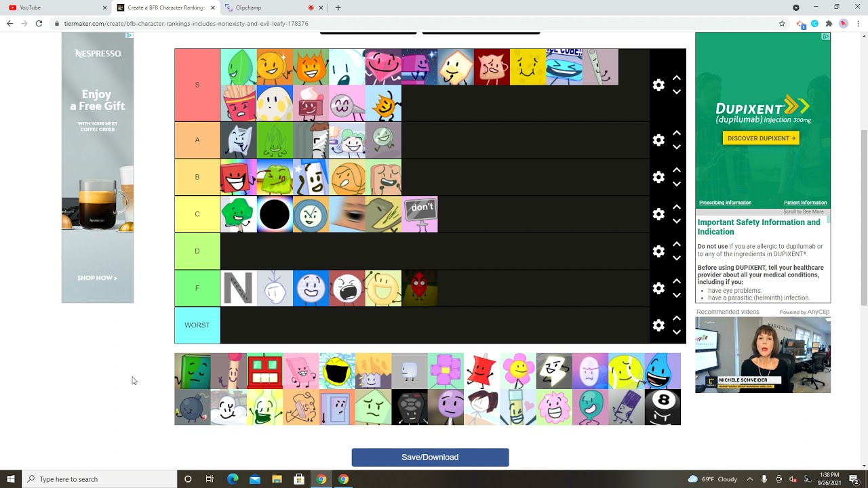Move WORST tier row up with the arrow
868x488 pixels.
pyautogui.click(x=676, y=319)
